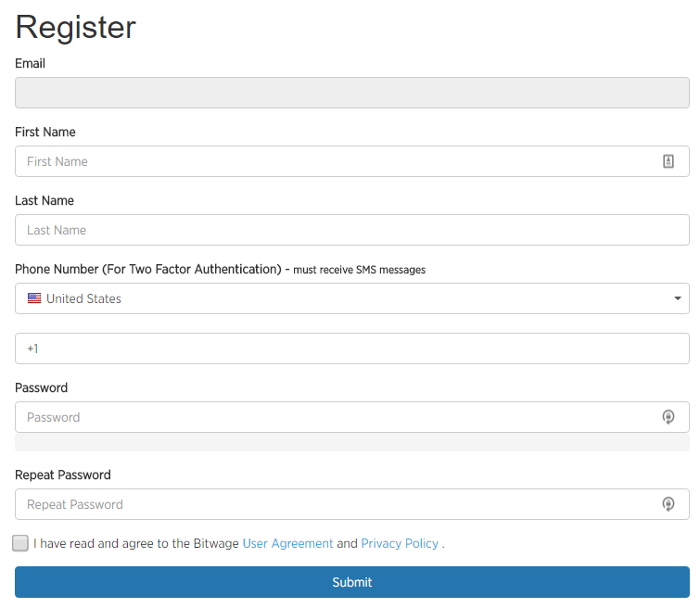Click into the Password input

coord(351,417)
